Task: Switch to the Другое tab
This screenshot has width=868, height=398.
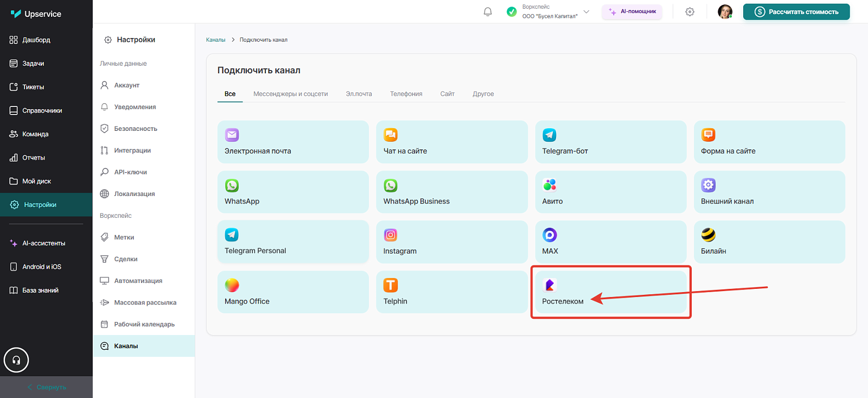Action: click(483, 94)
